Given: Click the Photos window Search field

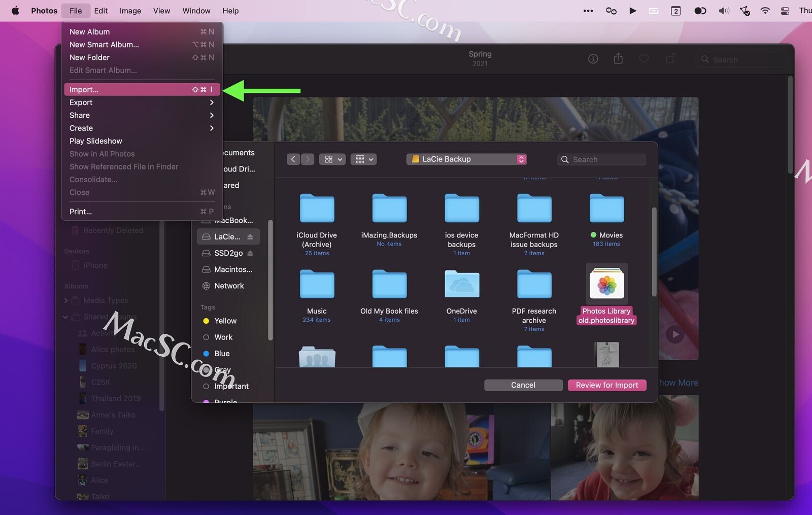Looking at the screenshot, I should (x=742, y=59).
